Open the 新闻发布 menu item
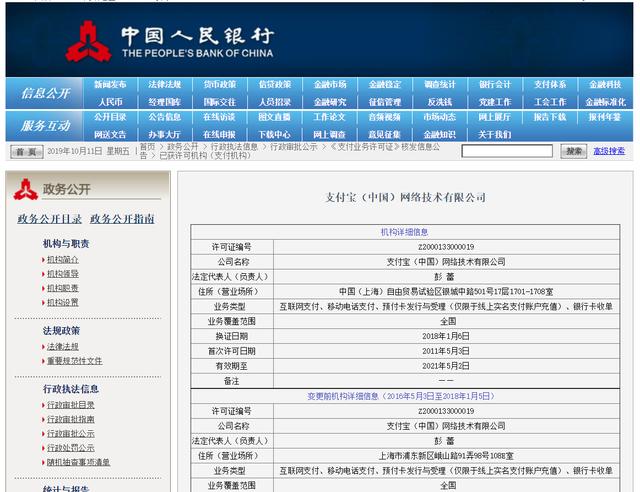 pos(110,85)
